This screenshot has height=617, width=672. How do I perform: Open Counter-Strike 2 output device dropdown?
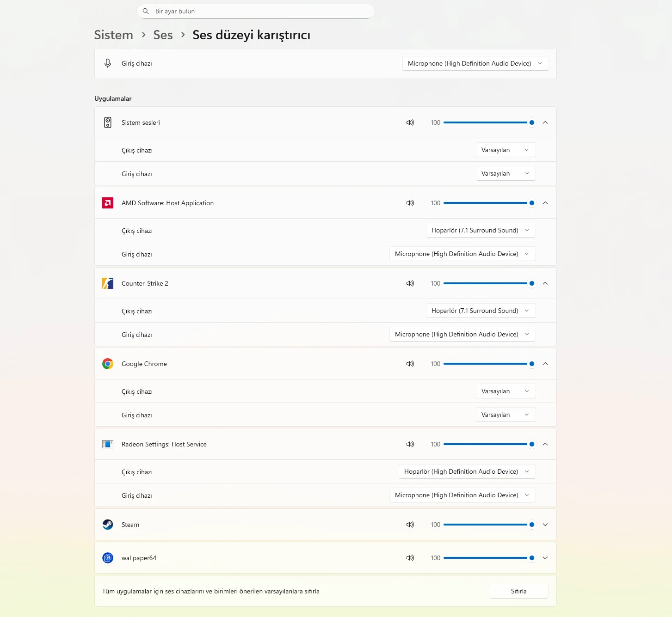(481, 311)
